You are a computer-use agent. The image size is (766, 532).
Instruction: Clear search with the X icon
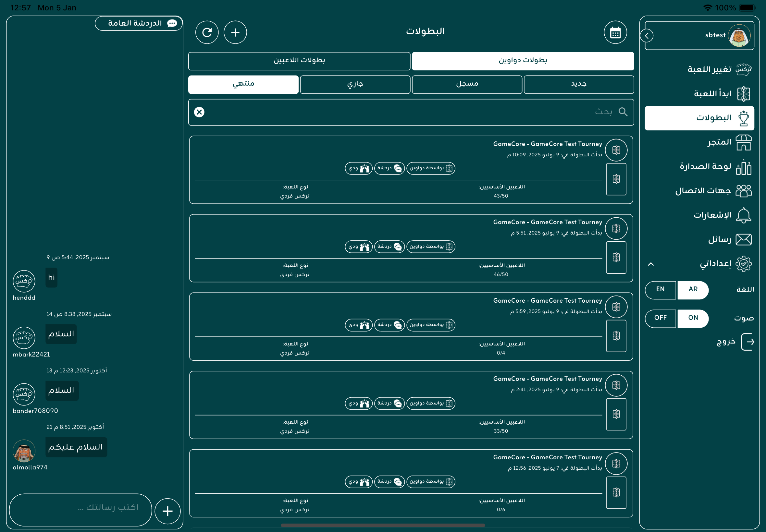199,112
